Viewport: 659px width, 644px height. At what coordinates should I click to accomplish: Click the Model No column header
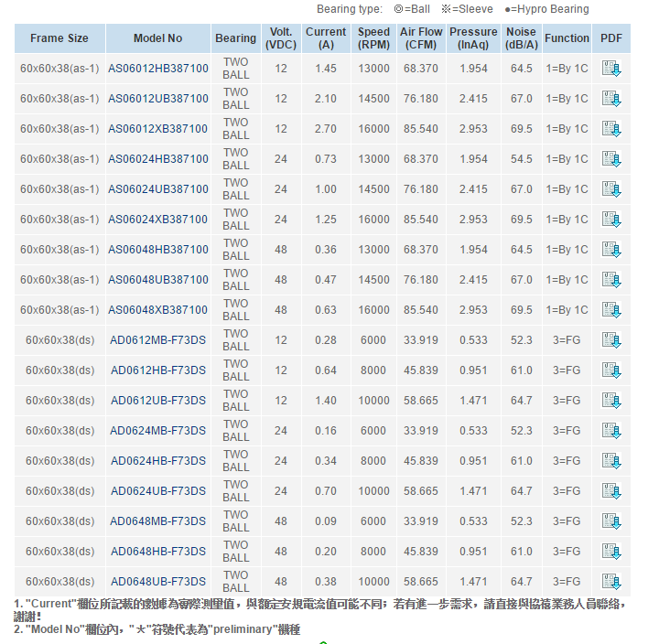(158, 38)
